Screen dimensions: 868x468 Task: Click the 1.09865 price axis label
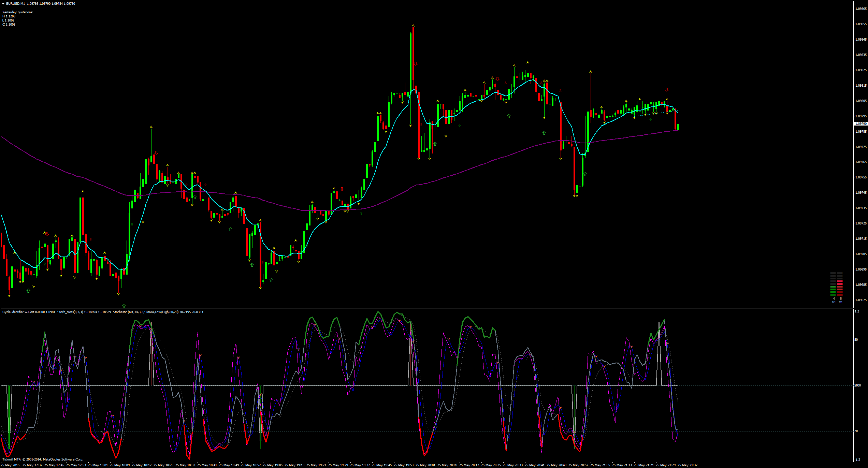(x=861, y=9)
